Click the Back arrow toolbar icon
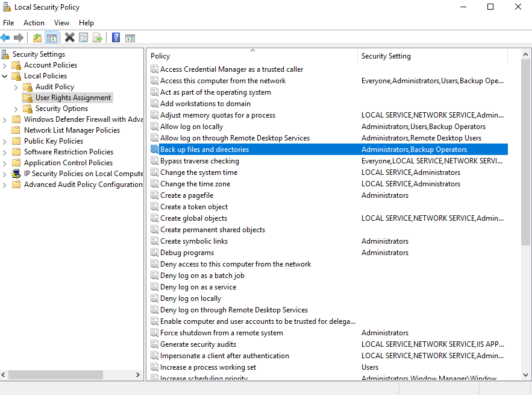Screen dimensions: 532x395 (5, 37)
